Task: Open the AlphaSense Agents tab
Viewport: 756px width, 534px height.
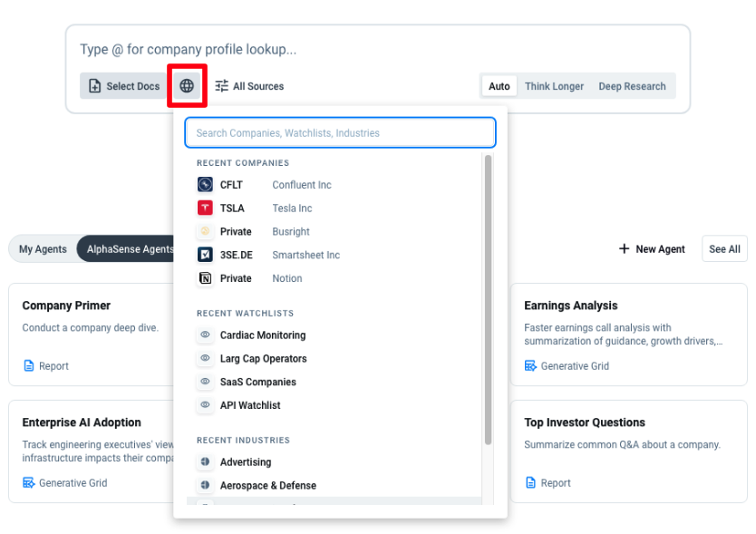Action: 127,249
